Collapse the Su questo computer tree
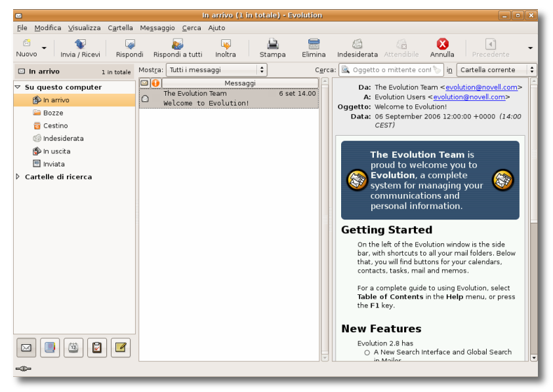 (x=18, y=87)
